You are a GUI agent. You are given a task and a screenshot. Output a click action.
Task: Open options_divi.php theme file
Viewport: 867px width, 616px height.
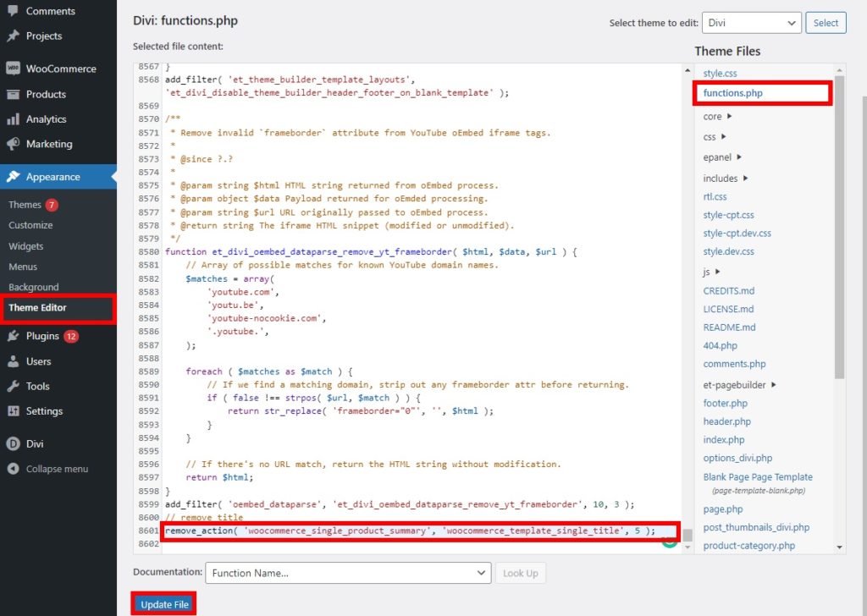pyautogui.click(x=737, y=458)
